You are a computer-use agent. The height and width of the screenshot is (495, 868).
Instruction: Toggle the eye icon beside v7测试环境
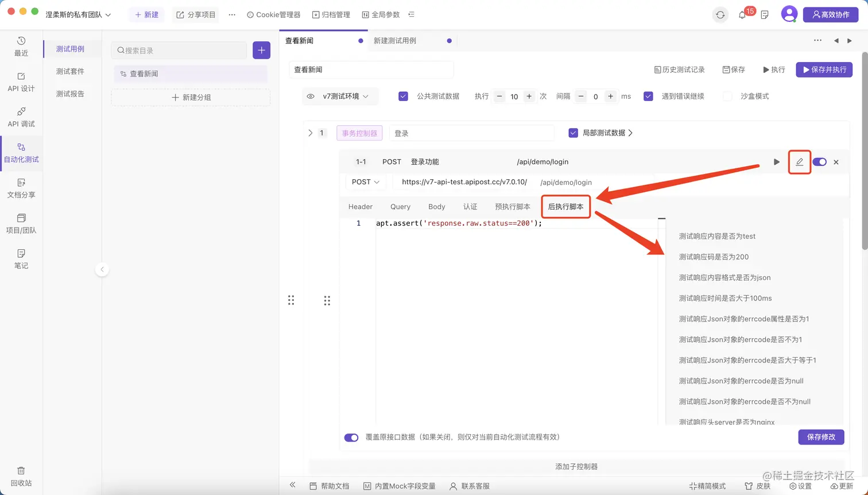tap(311, 96)
